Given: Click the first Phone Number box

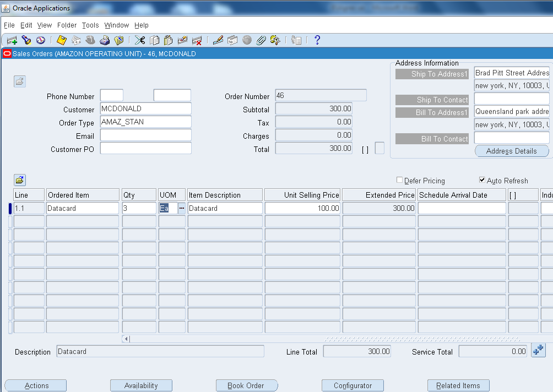Looking at the screenshot, I should [x=112, y=95].
